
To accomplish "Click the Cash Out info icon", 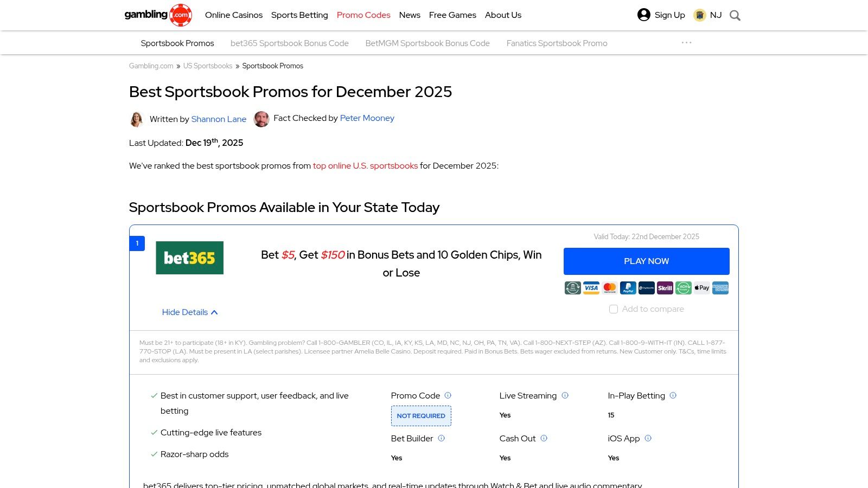I will [x=544, y=438].
